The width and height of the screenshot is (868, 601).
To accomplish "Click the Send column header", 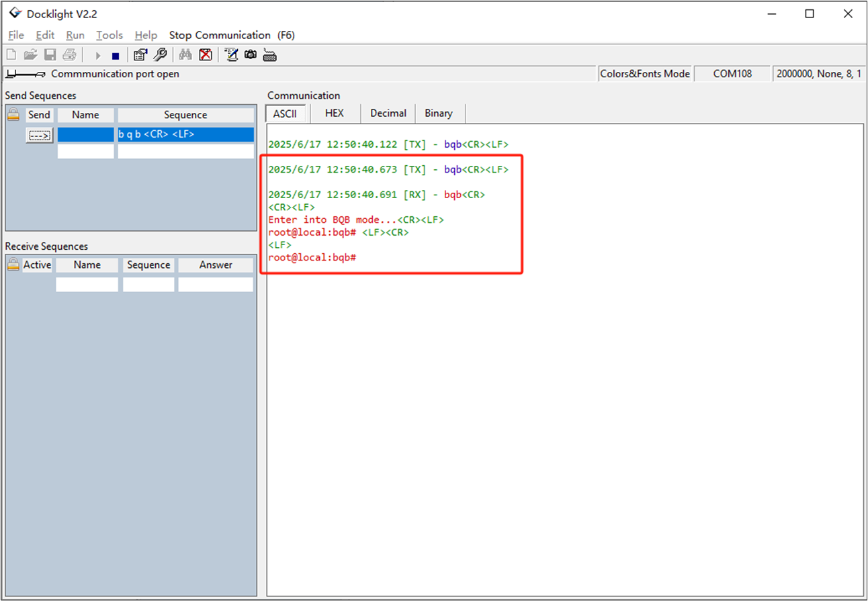I will click(40, 115).
